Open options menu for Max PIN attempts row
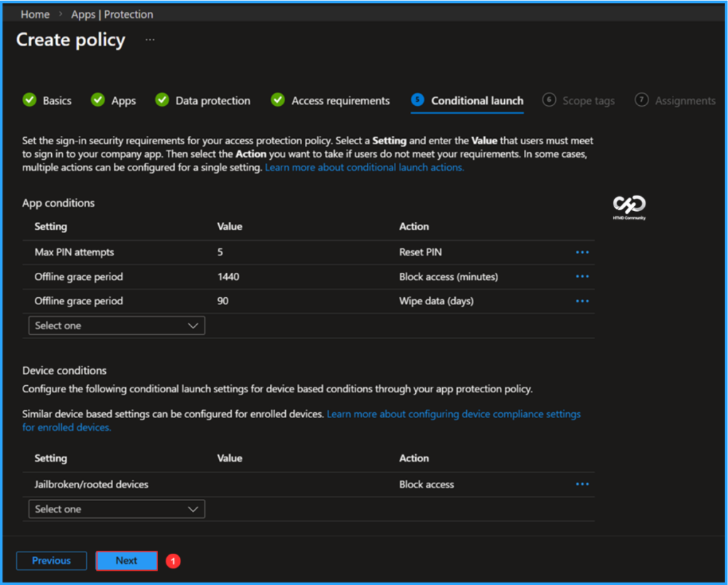The height and width of the screenshot is (585, 728). [582, 252]
